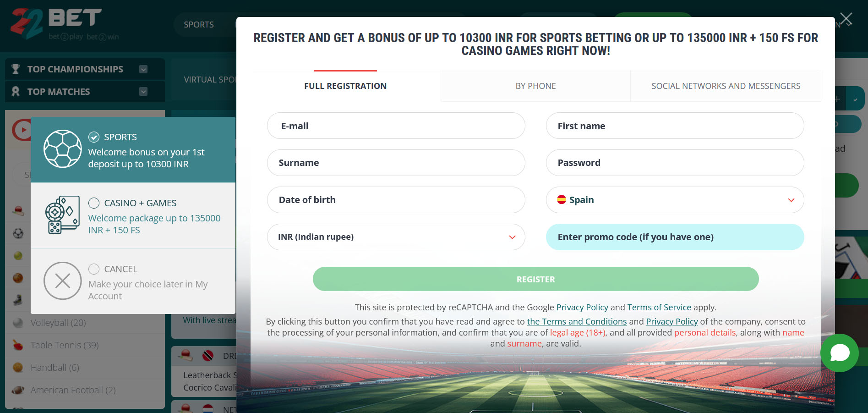Click the green REGISTER button
This screenshot has width=868, height=413.
[535, 279]
